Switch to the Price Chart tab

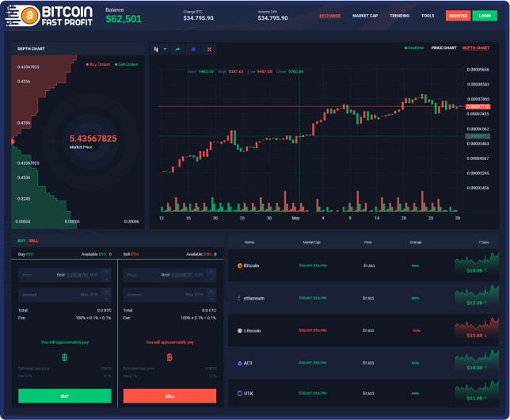pos(444,48)
